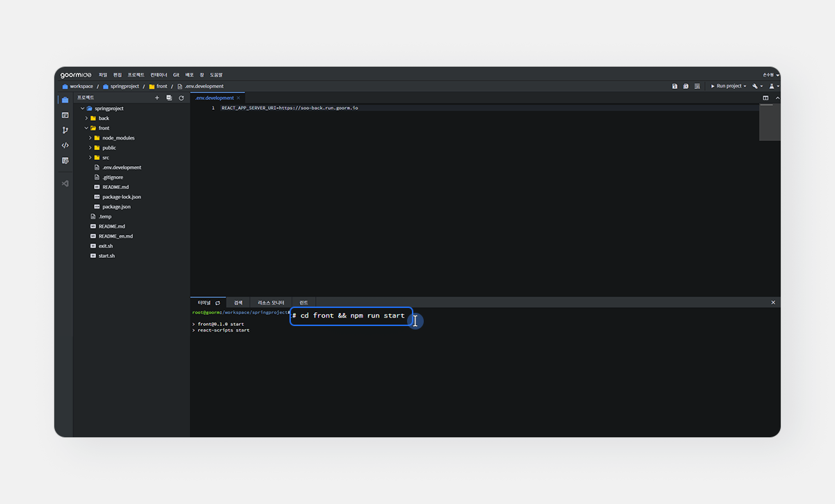Refresh the project tree

(181, 98)
